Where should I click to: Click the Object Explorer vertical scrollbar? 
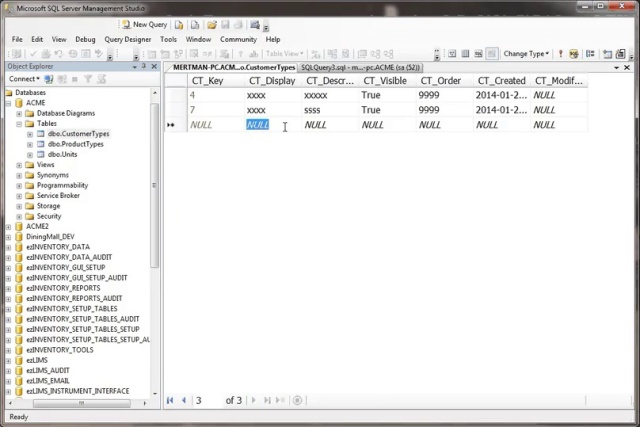tap(155, 242)
